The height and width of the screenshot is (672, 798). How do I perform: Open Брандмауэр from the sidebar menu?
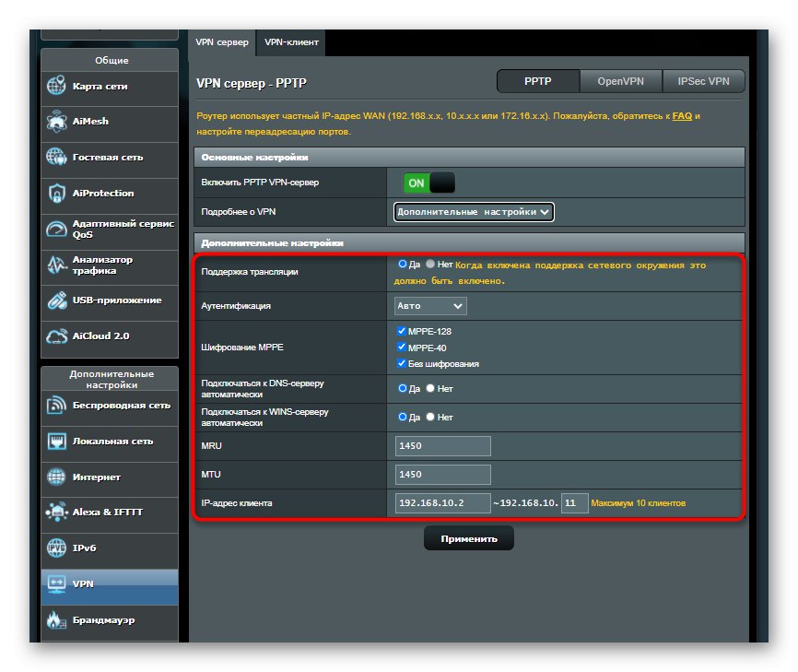coord(110,623)
